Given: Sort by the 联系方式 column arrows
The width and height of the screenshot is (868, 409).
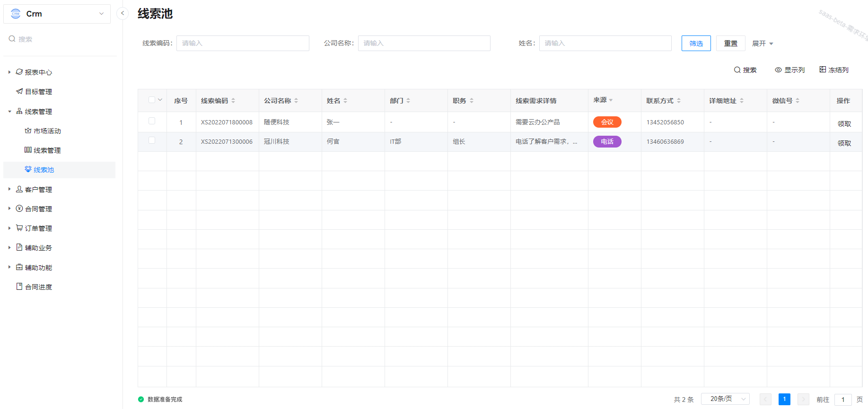Looking at the screenshot, I should pyautogui.click(x=679, y=101).
